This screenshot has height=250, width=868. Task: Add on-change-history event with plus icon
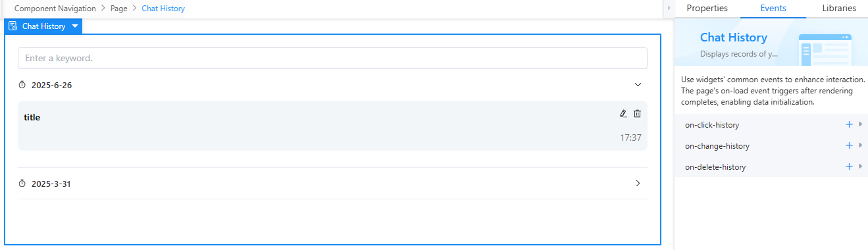tap(849, 145)
